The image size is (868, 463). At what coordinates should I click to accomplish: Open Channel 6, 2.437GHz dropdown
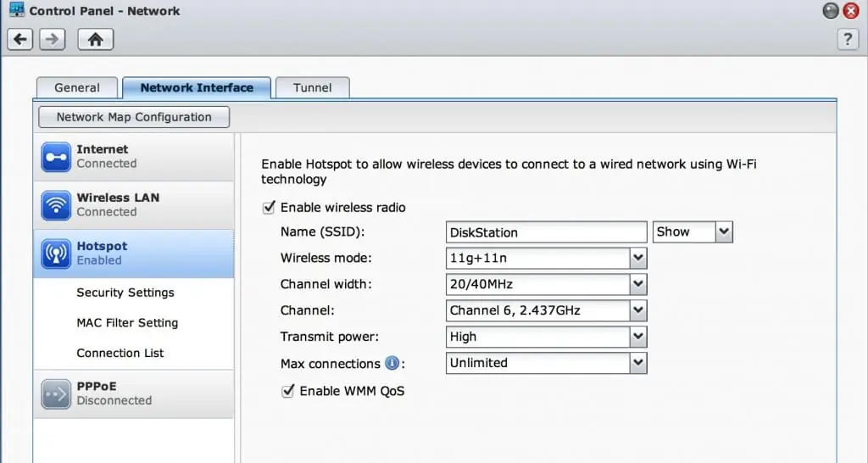coord(638,311)
